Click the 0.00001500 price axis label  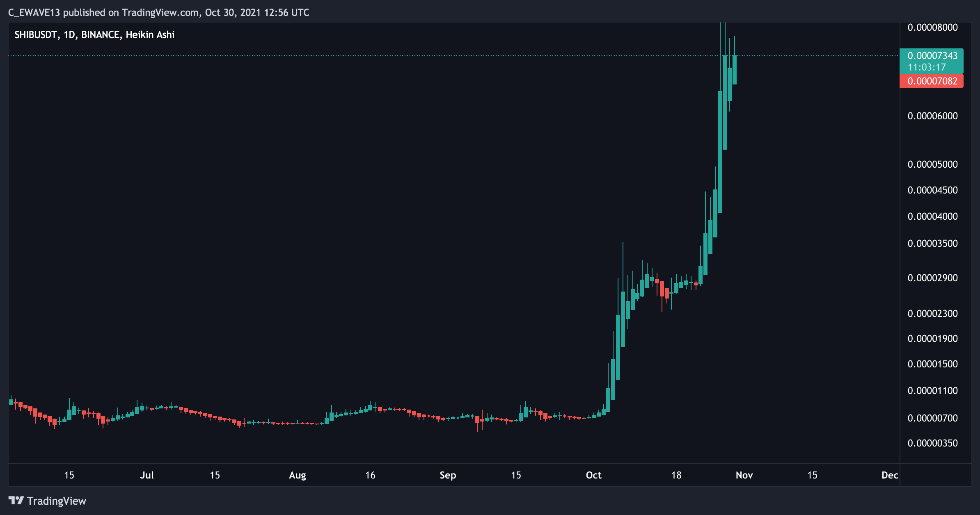932,364
